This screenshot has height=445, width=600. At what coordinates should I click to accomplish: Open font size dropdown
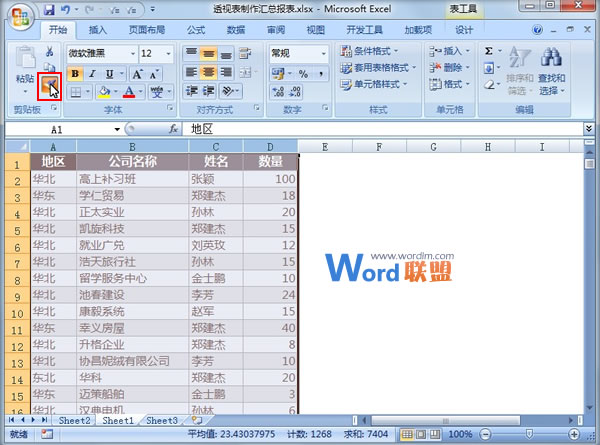[168, 54]
